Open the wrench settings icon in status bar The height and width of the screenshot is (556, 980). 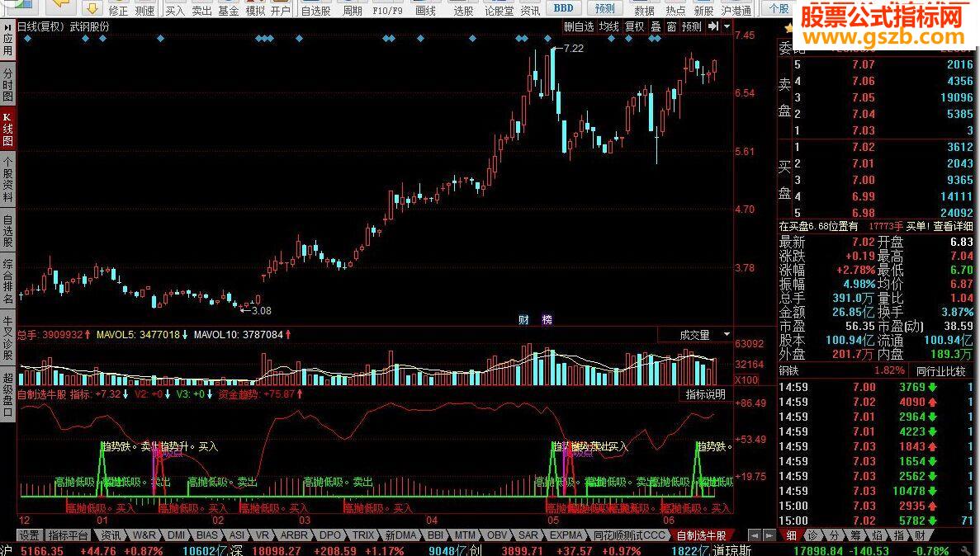[965, 550]
